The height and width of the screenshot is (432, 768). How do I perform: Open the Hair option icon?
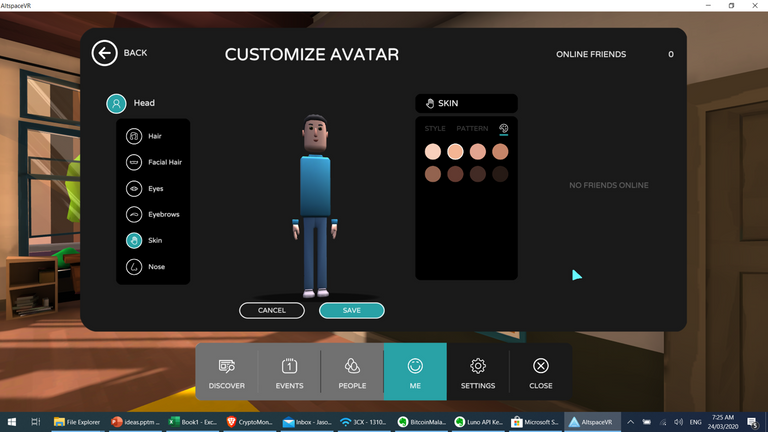point(134,136)
